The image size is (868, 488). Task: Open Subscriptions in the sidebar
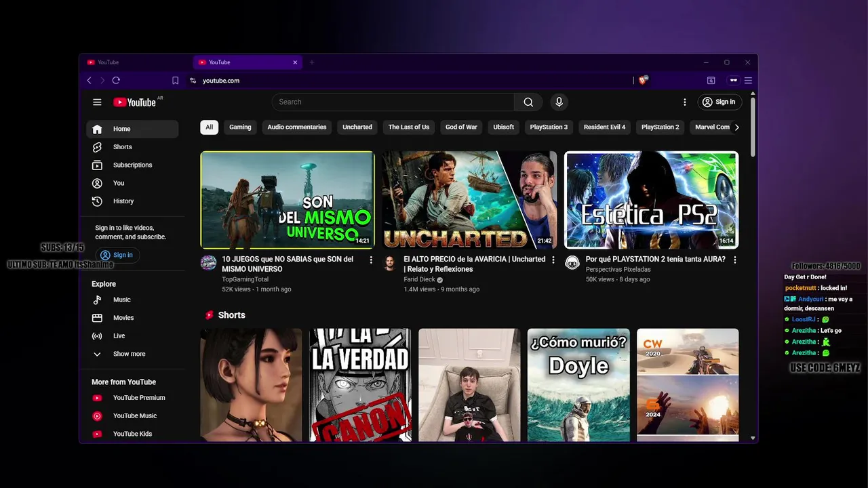(132, 165)
